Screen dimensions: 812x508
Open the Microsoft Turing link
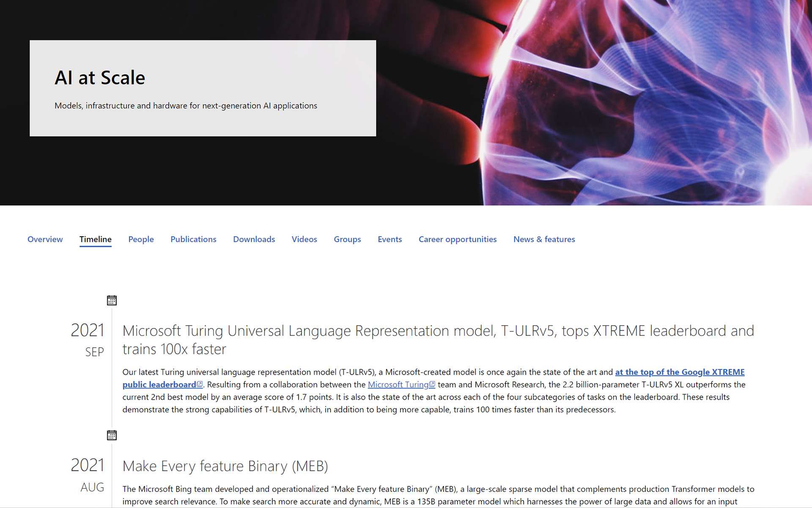[x=398, y=384]
